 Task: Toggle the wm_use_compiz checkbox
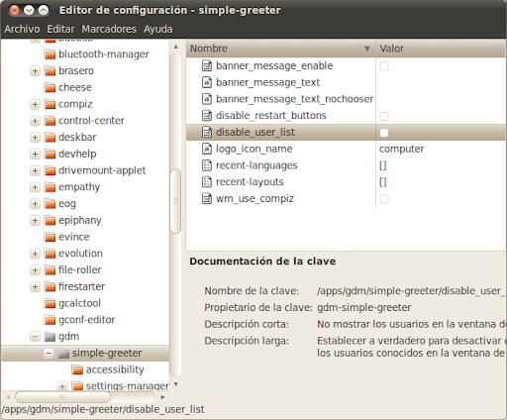(384, 199)
